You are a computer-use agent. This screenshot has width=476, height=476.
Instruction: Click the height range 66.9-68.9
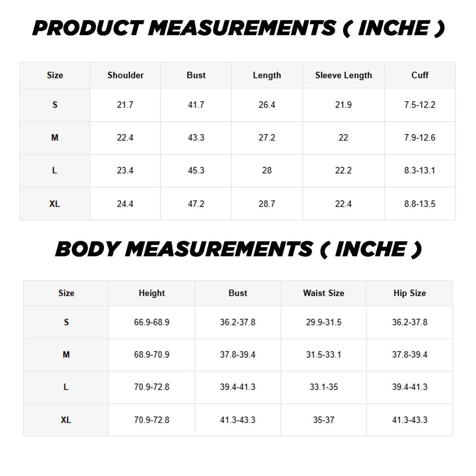152,322
